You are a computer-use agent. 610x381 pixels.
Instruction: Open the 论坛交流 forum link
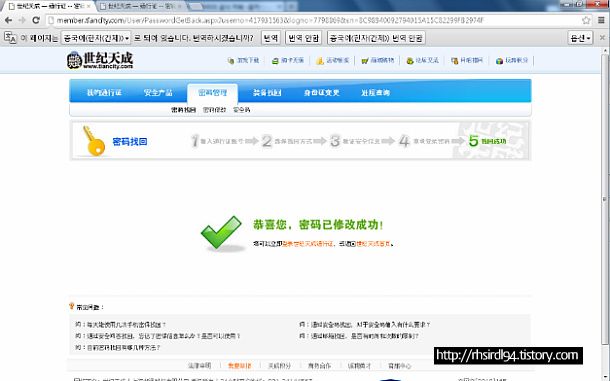click(x=422, y=60)
